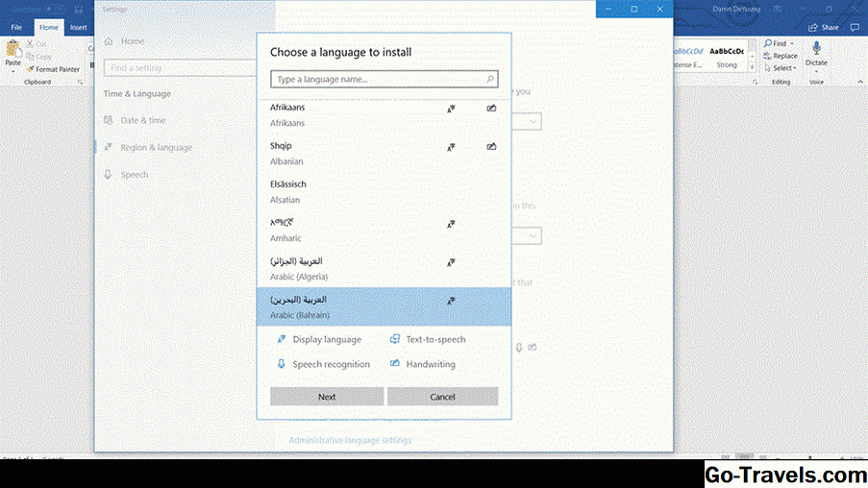The width and height of the screenshot is (868, 488).
Task: Expand the Styles gallery More arrow
Action: point(752,67)
